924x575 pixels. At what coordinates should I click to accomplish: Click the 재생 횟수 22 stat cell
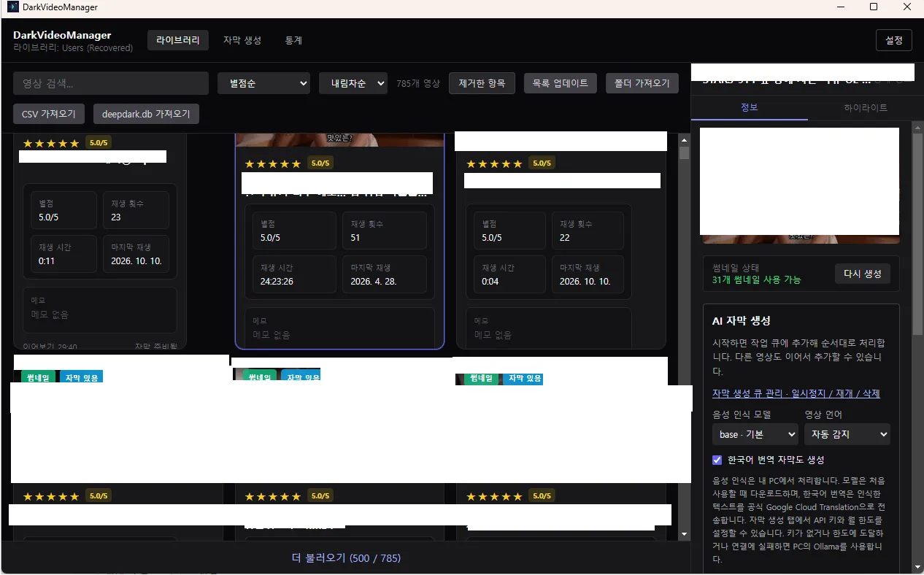coord(587,231)
